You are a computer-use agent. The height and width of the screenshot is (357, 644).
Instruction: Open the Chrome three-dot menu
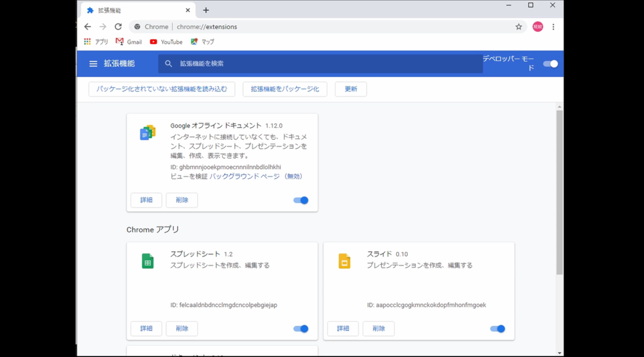click(553, 26)
